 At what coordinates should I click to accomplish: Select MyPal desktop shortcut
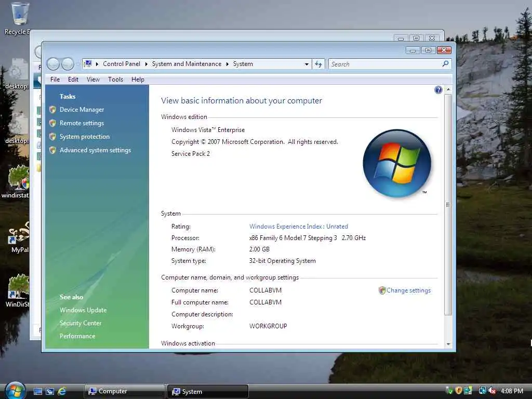tap(19, 237)
